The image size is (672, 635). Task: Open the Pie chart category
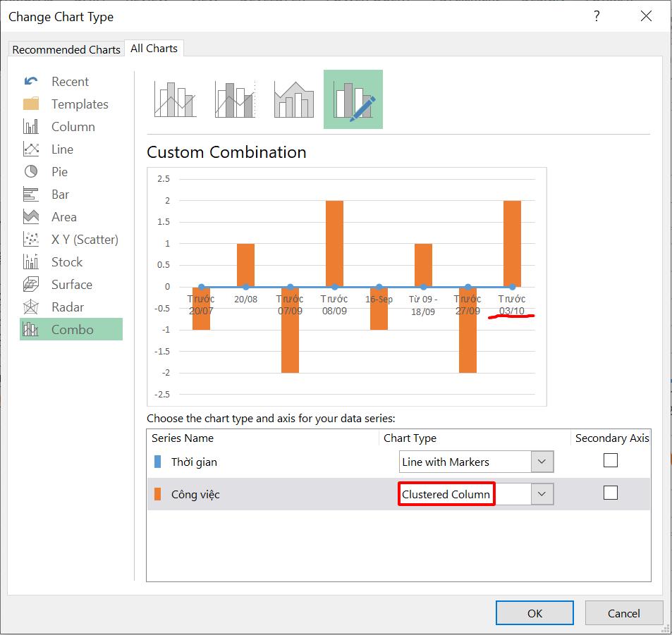(60, 171)
